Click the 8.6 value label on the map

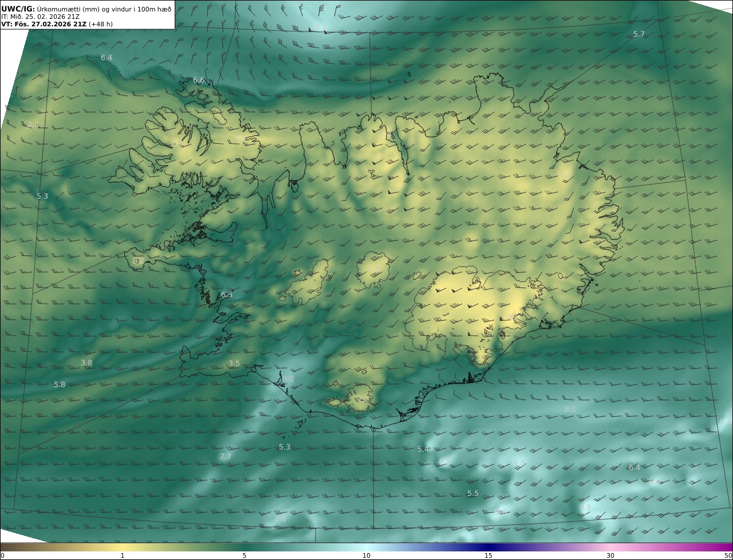(281, 519)
